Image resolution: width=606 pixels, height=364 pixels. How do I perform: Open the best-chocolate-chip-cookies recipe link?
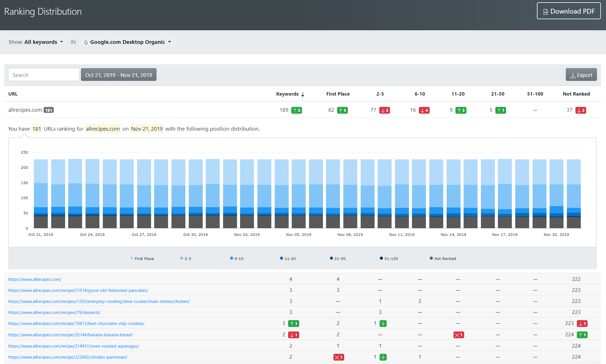pos(76,323)
